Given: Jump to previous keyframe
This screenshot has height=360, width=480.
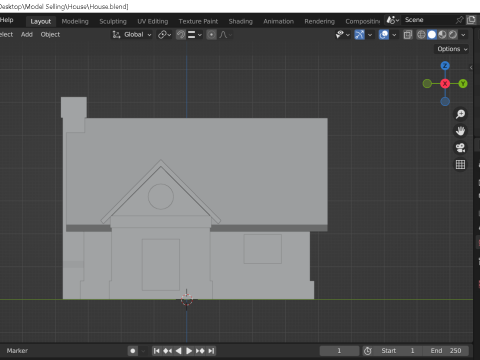Looking at the screenshot, I should [167, 351].
